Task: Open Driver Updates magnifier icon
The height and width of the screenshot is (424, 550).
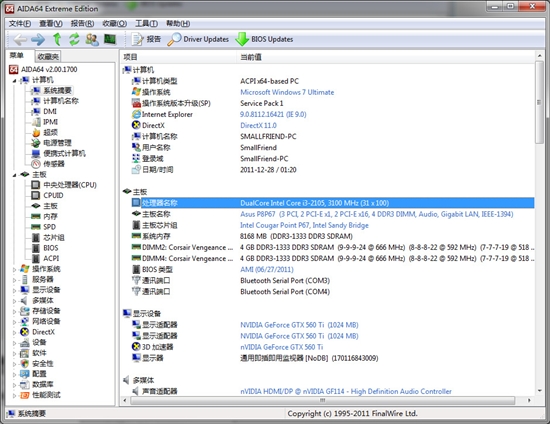Action: [174, 39]
